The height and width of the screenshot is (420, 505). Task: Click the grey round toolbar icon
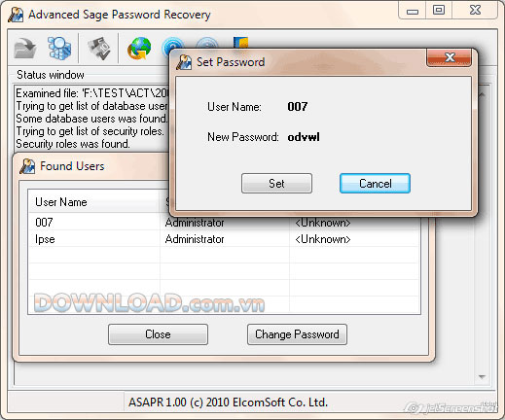207,43
